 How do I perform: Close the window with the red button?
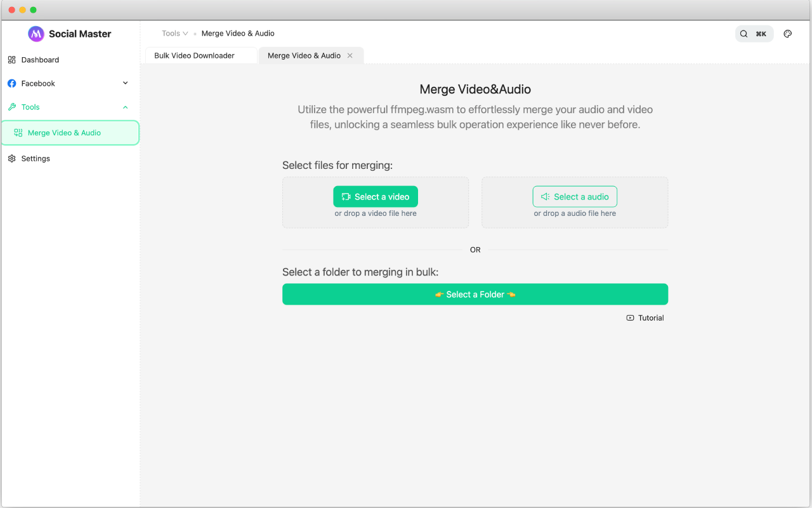coord(11,10)
